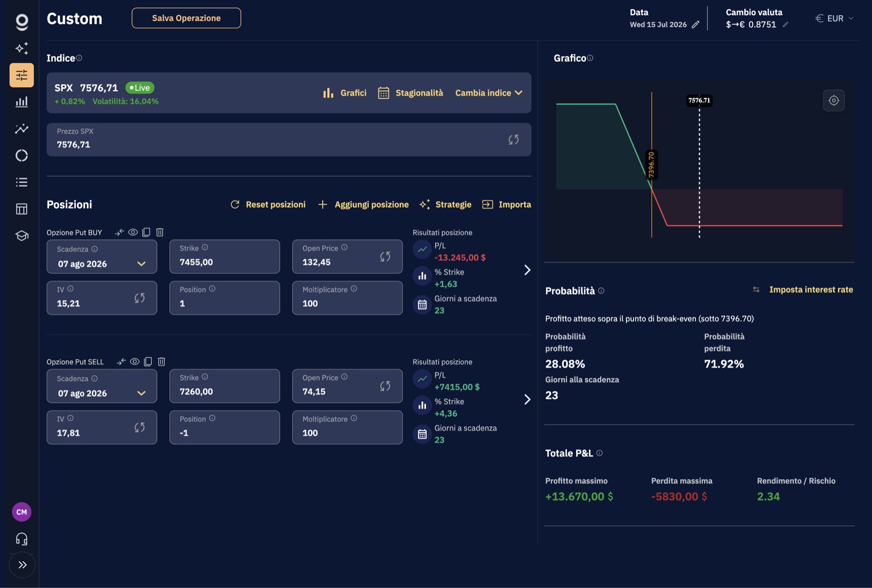Duplicate the Put BUY position
Image resolution: width=872 pixels, height=588 pixels.
(146, 232)
